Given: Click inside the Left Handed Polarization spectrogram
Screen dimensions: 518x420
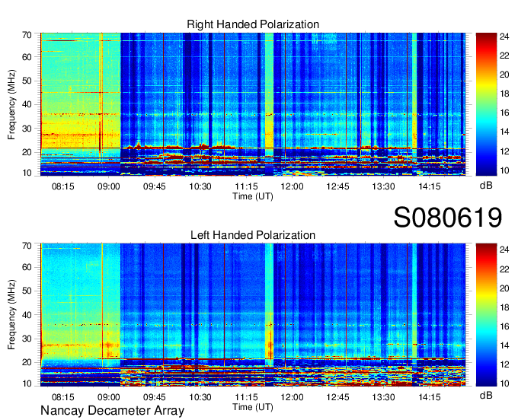Looking at the screenshot, I should (253, 315).
